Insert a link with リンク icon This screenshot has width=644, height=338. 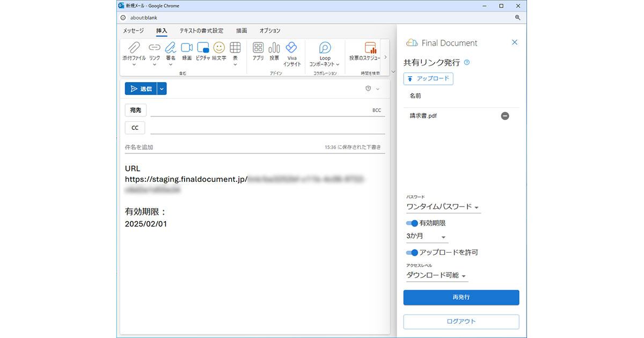tap(155, 48)
